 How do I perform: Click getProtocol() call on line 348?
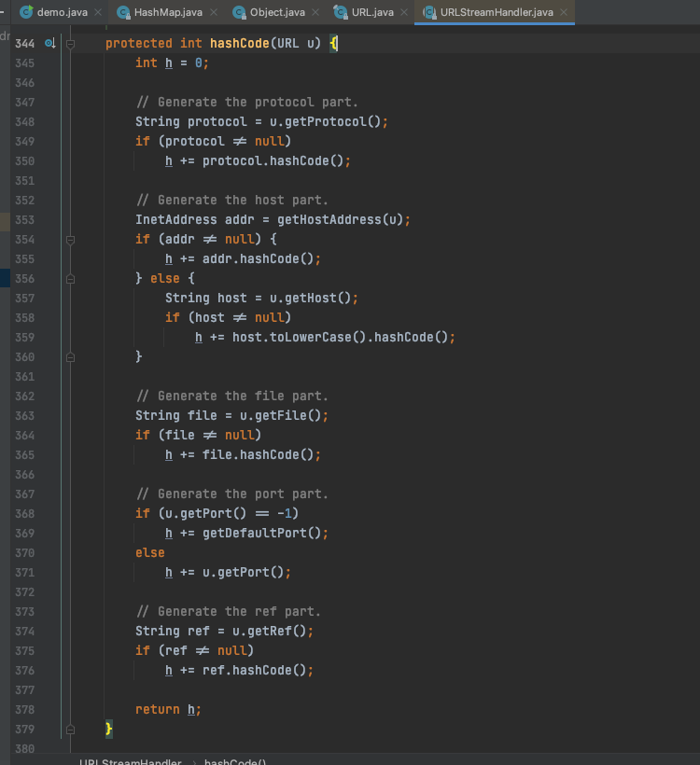[332, 121]
